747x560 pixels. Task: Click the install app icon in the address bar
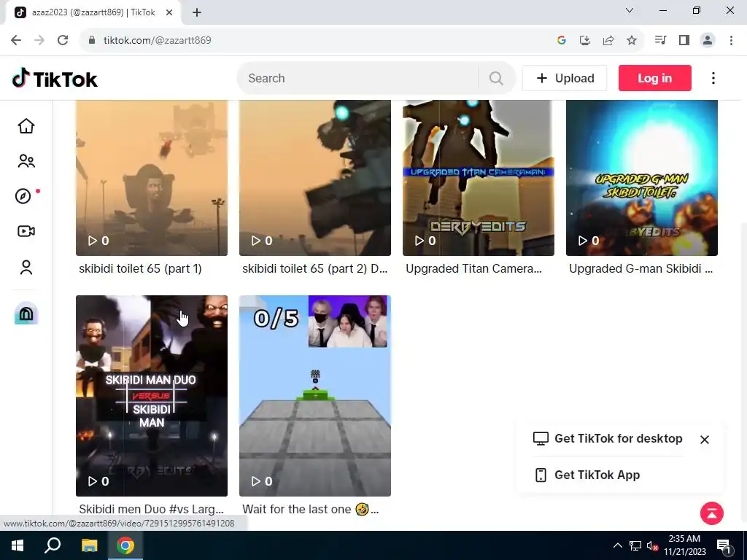point(585,41)
